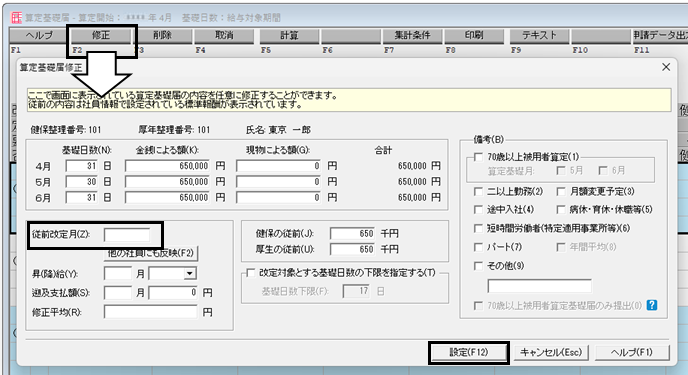Click the blue help question-mark icon
Screen dimensions: 688x375
(652, 305)
